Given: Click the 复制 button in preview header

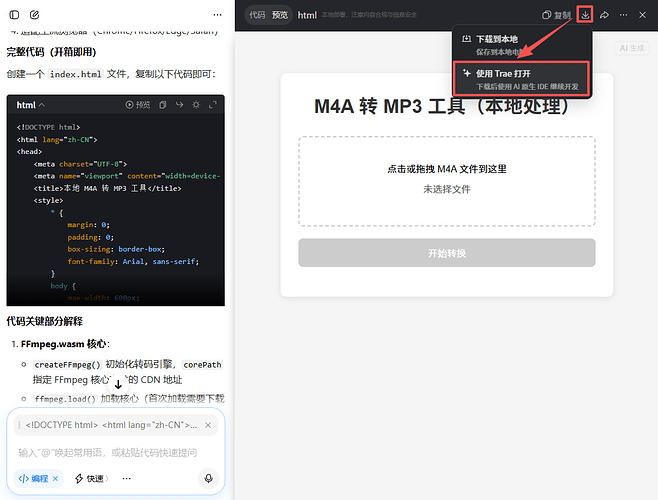Looking at the screenshot, I should 555,15.
